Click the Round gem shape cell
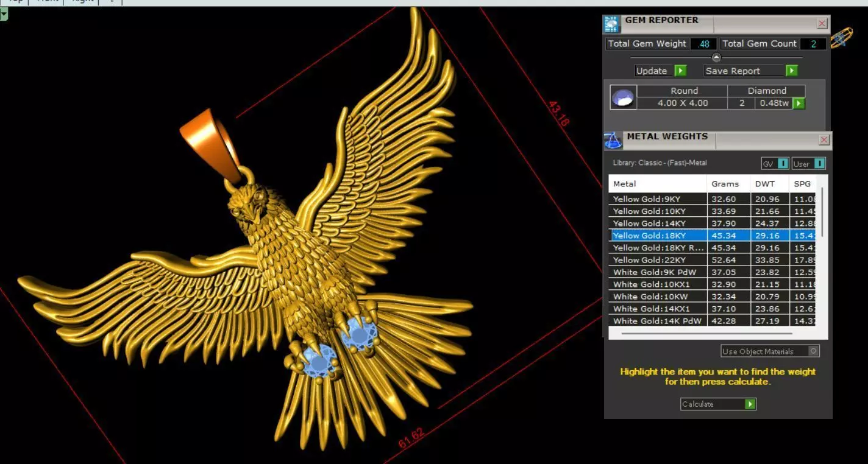The width and height of the screenshot is (868, 464). pyautogui.click(x=683, y=91)
